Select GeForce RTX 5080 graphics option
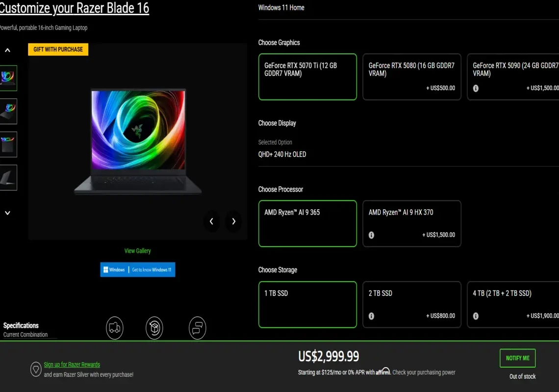Viewport: 559px width, 392px height. tap(412, 76)
